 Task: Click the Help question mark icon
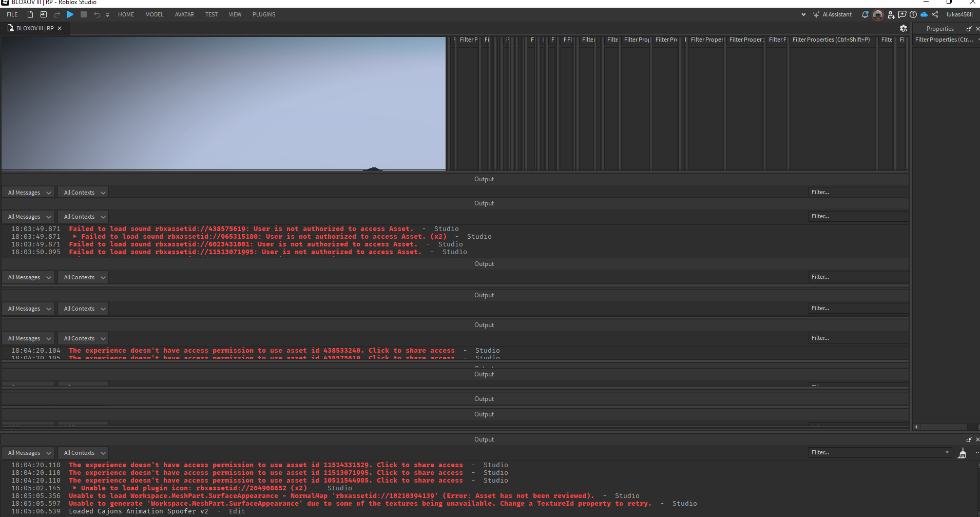[x=914, y=14]
